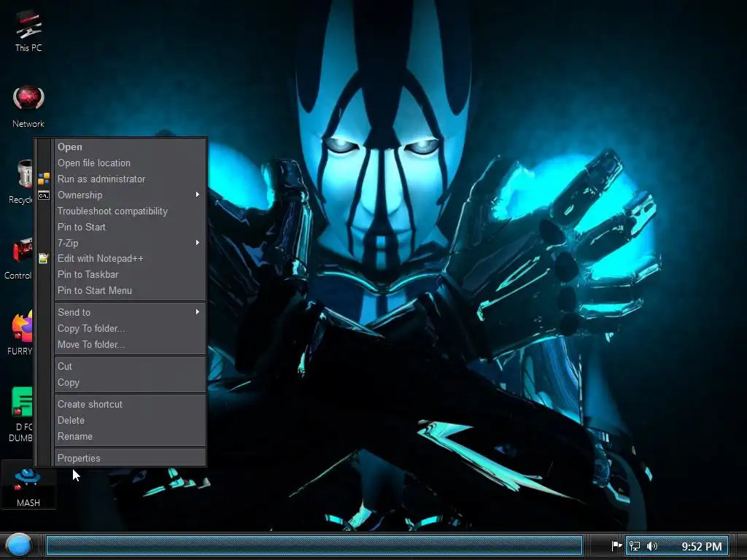The width and height of the screenshot is (747, 560).
Task: Select Create shortcut
Action: click(x=131, y=404)
